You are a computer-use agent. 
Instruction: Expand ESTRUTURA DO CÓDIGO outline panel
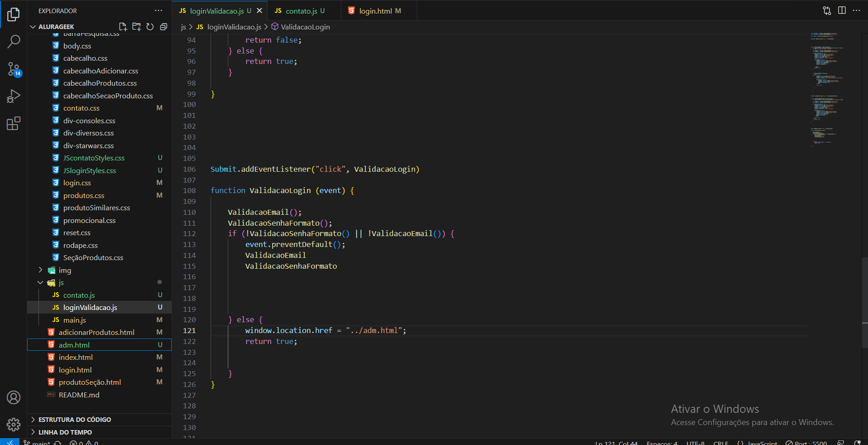coord(100,420)
